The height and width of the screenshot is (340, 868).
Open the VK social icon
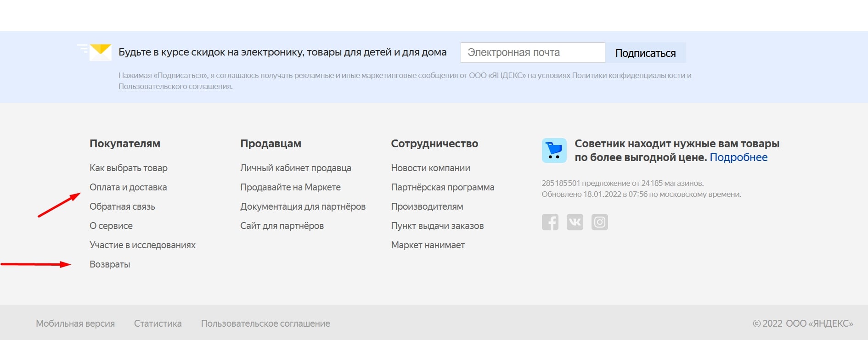575,222
